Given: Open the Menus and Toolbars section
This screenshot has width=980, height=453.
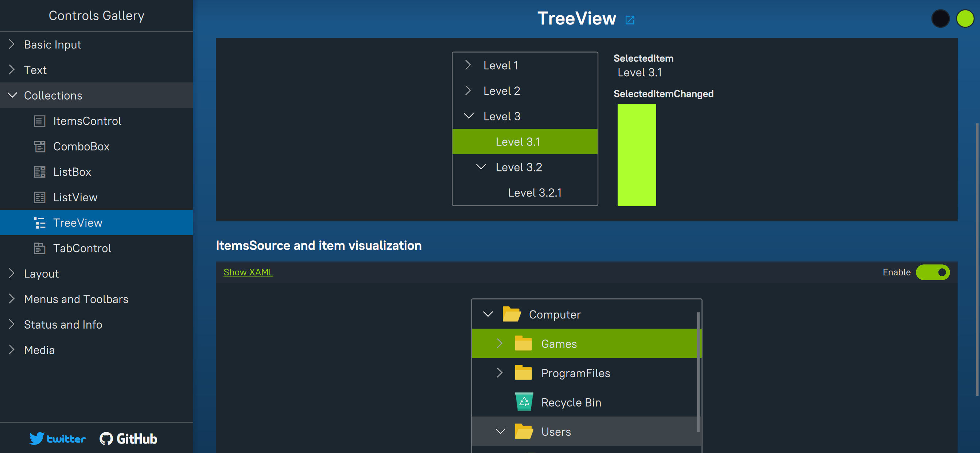Looking at the screenshot, I should tap(76, 299).
